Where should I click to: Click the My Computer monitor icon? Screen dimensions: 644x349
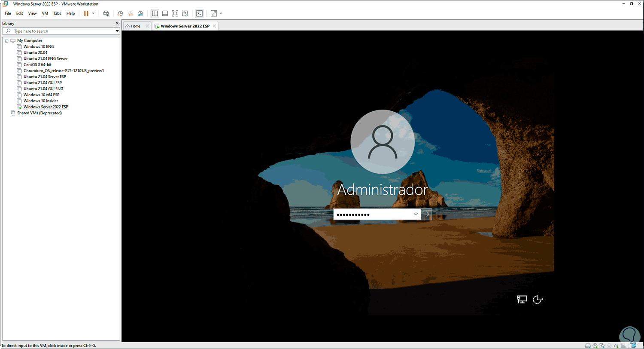point(13,40)
